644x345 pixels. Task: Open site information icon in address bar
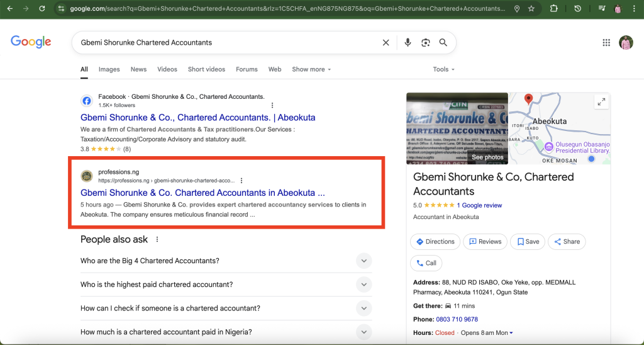[x=61, y=8]
